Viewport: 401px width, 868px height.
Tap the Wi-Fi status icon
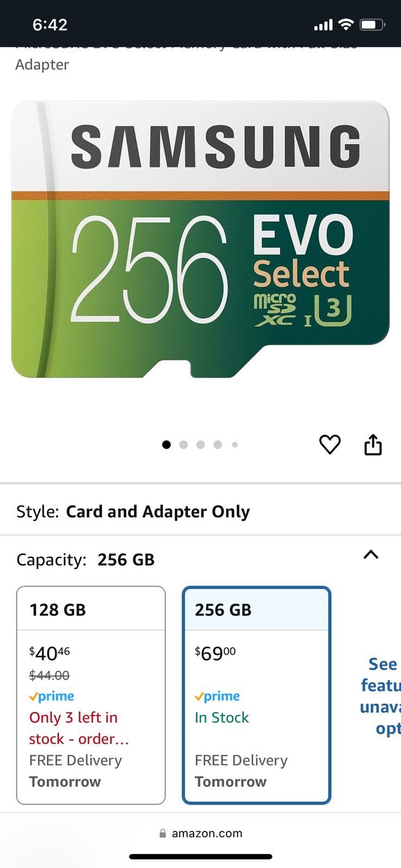click(x=346, y=24)
